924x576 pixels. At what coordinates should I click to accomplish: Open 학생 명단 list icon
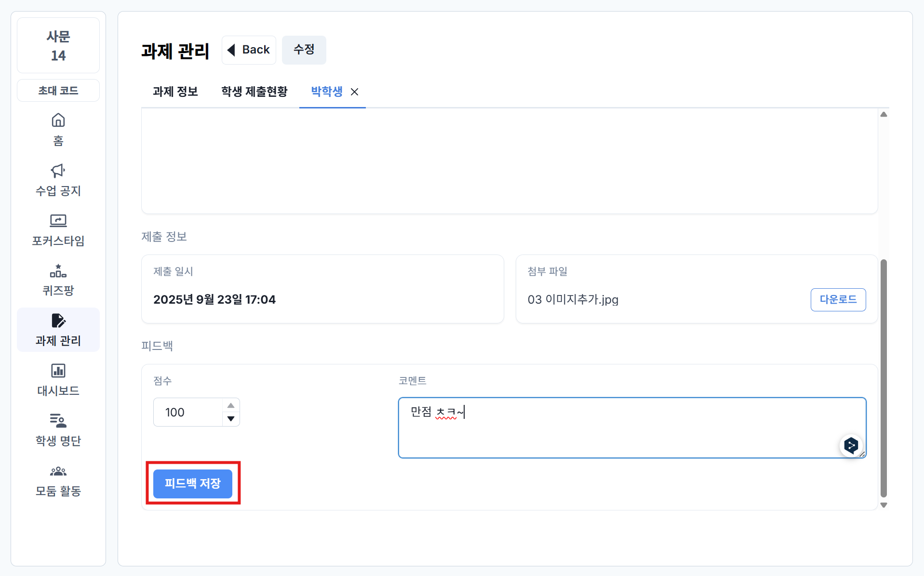point(58,421)
